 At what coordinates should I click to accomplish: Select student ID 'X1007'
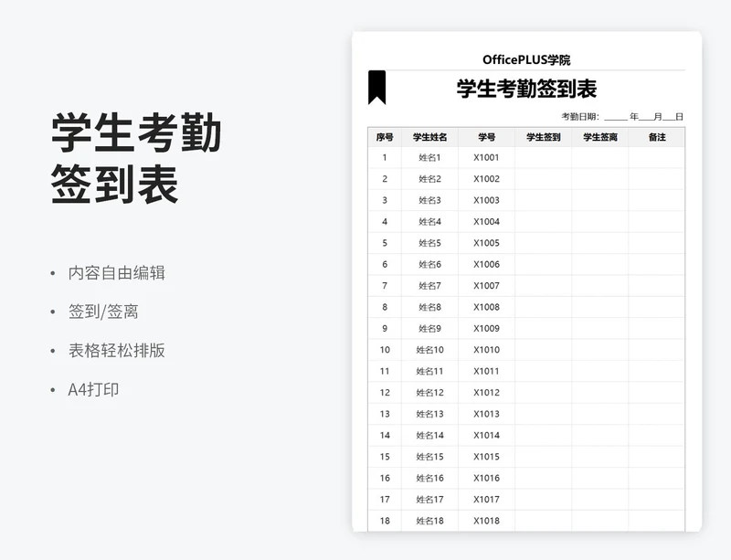click(486, 286)
